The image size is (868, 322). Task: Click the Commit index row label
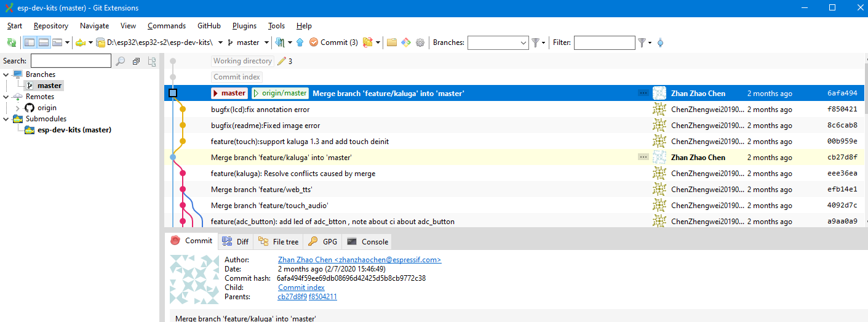click(237, 77)
